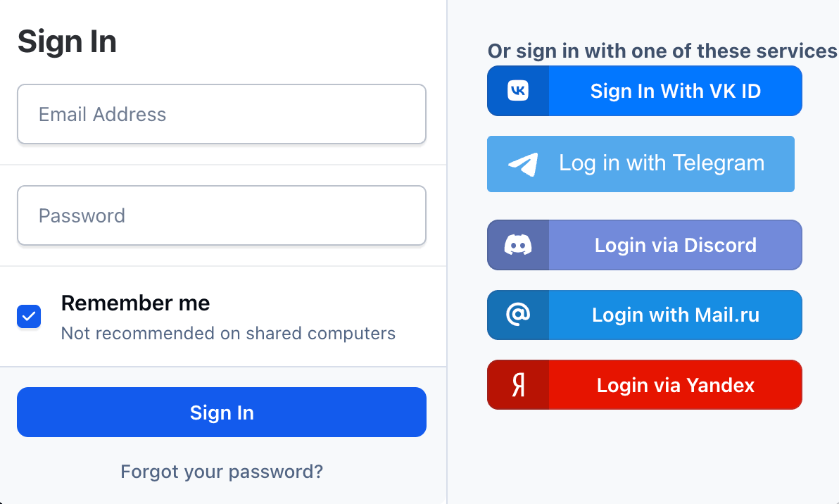
Task: Select Log in with Telegram
Action: [661, 163]
